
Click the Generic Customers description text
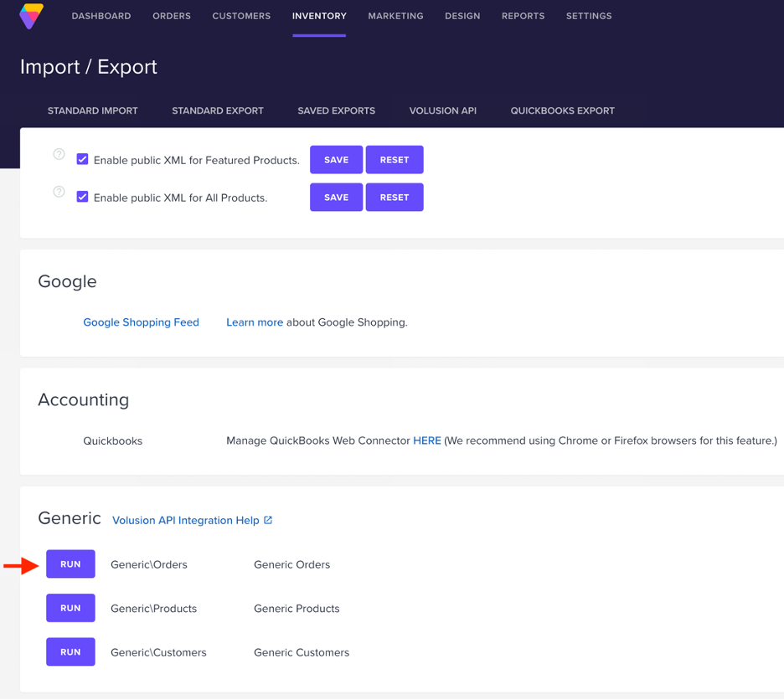pyautogui.click(x=302, y=652)
